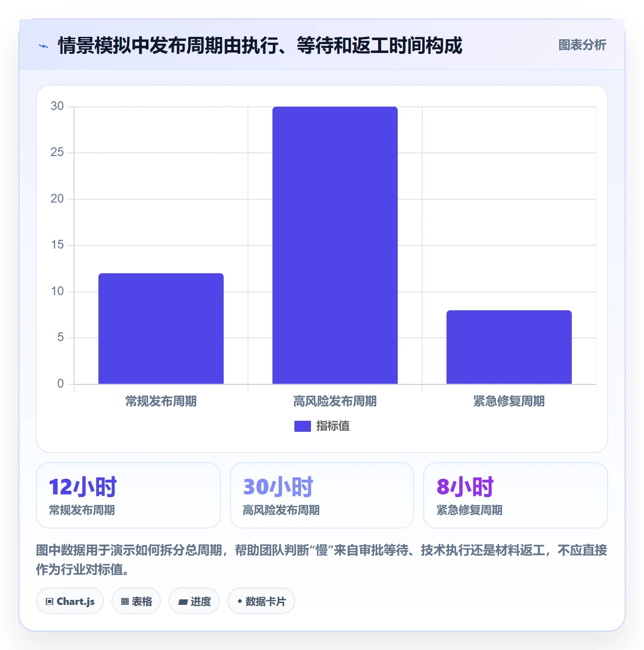The image size is (644, 650).
Task: Click the 紧急修复周期 x-axis label
Action: tap(509, 401)
